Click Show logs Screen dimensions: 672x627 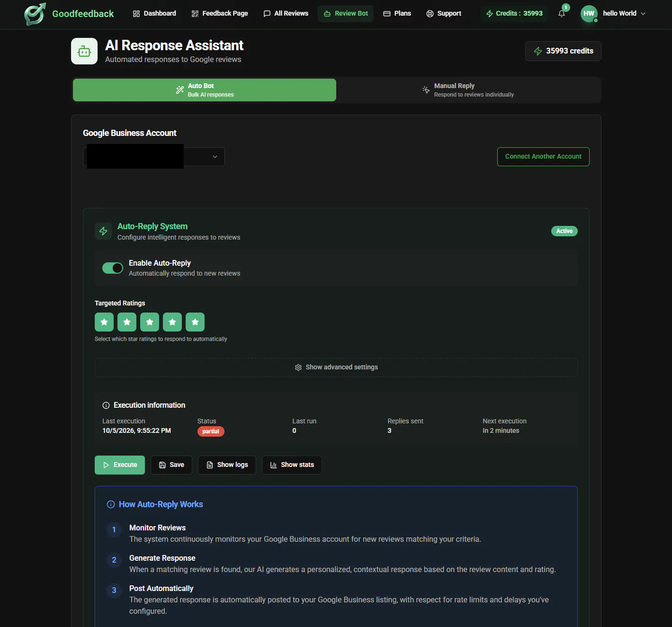coord(227,465)
